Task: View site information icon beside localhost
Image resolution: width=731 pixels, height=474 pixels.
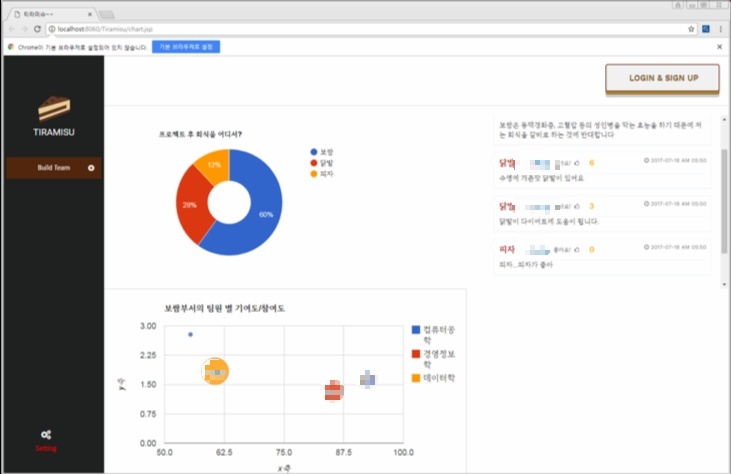Action: [x=52, y=29]
